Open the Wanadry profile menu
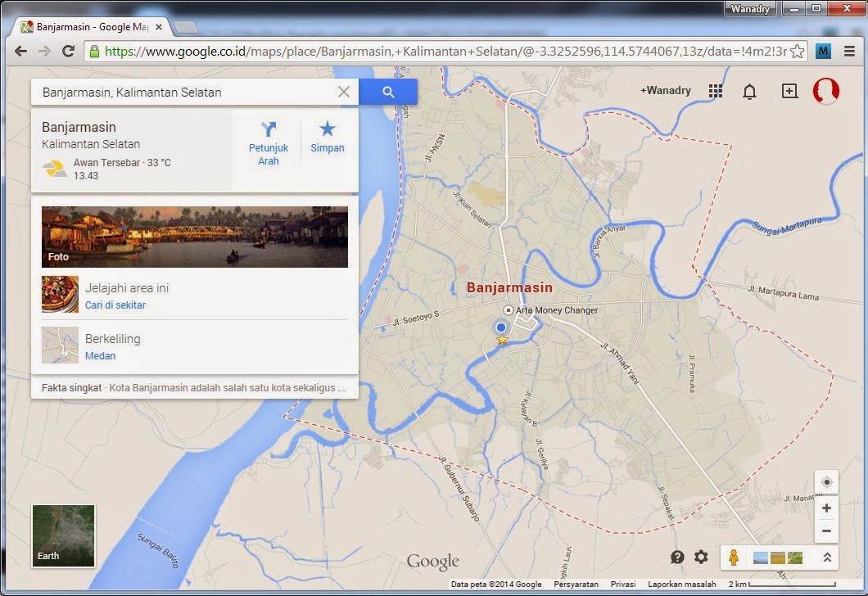The image size is (868, 596). [x=825, y=92]
